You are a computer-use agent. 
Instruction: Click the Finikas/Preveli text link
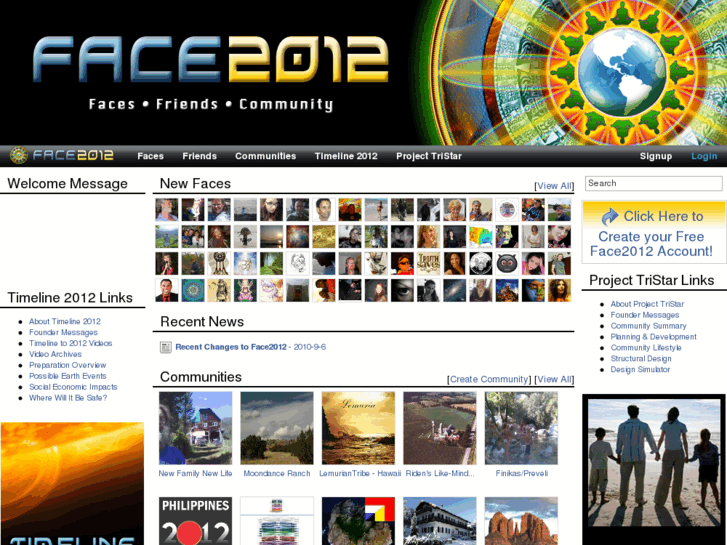[522, 474]
